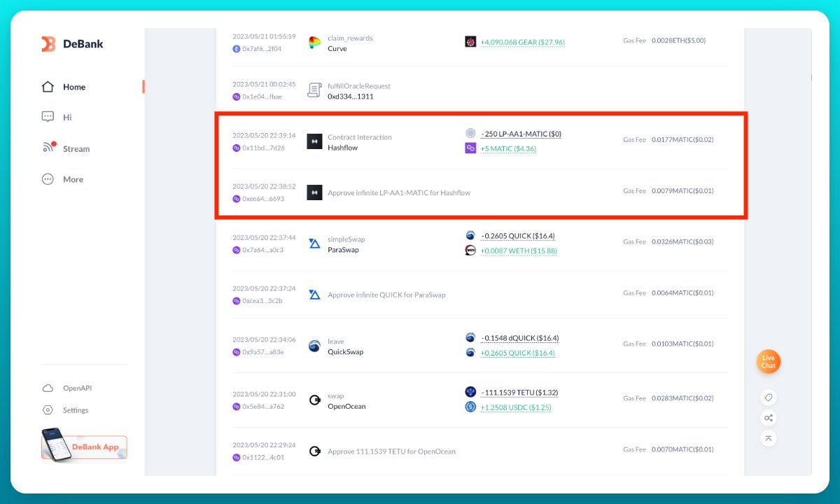
Task: Open transaction hash 0x7a64...a0c3
Action: [262, 250]
